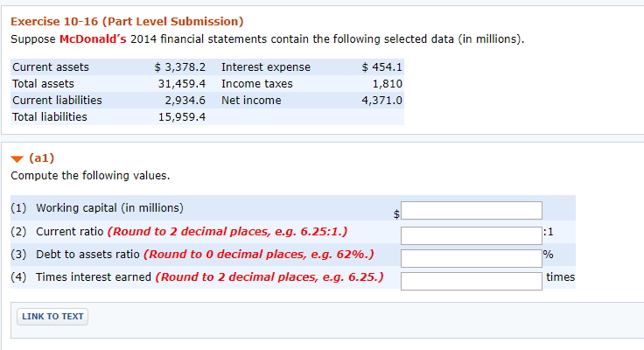
Task: Click the Total liabilities value 15,959.4
Action: [x=181, y=117]
